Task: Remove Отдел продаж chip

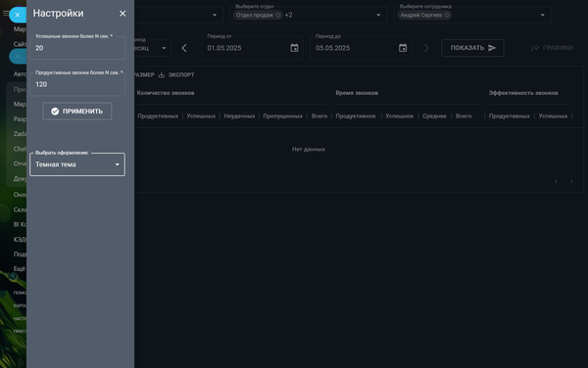Action: [278, 15]
